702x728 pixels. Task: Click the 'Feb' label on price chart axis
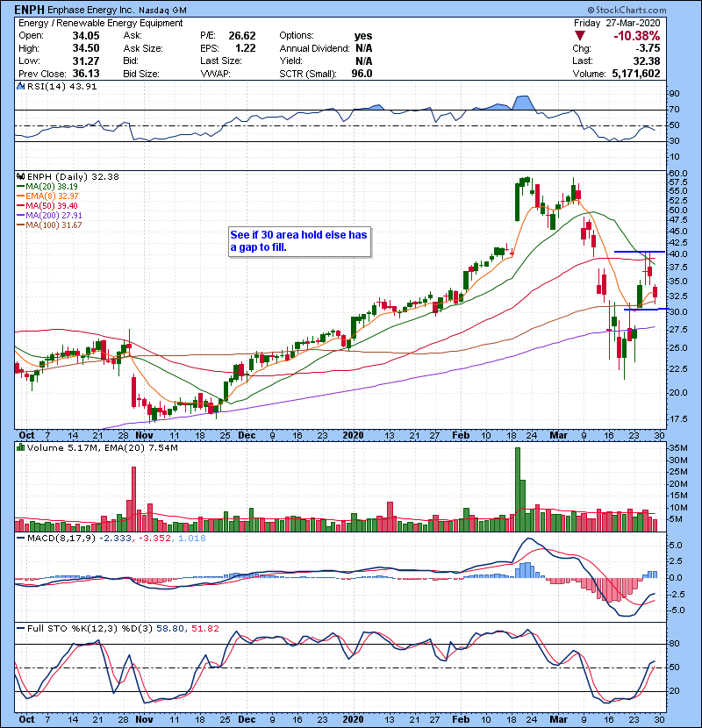[x=461, y=435]
